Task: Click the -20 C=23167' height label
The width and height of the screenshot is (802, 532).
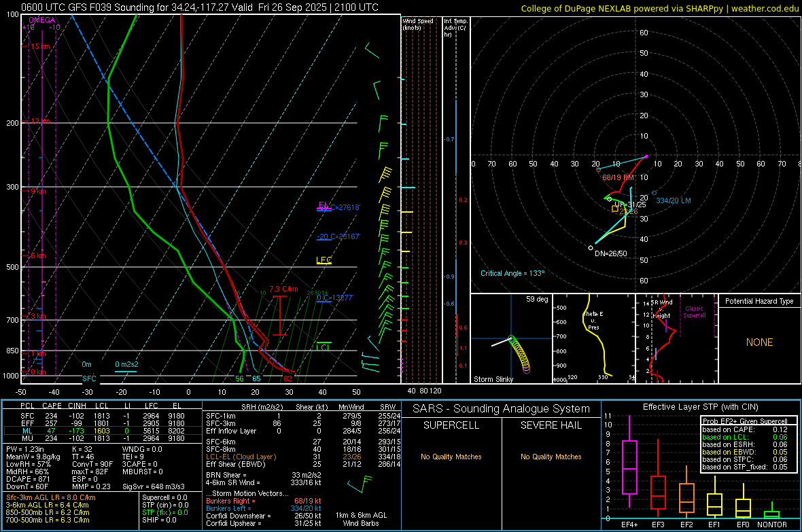Action: pyautogui.click(x=338, y=236)
